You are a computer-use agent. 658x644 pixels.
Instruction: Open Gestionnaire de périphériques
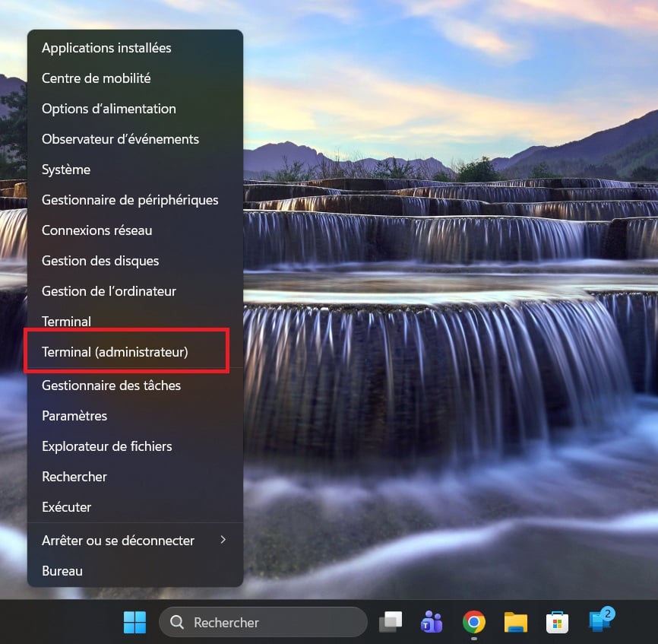click(x=130, y=199)
